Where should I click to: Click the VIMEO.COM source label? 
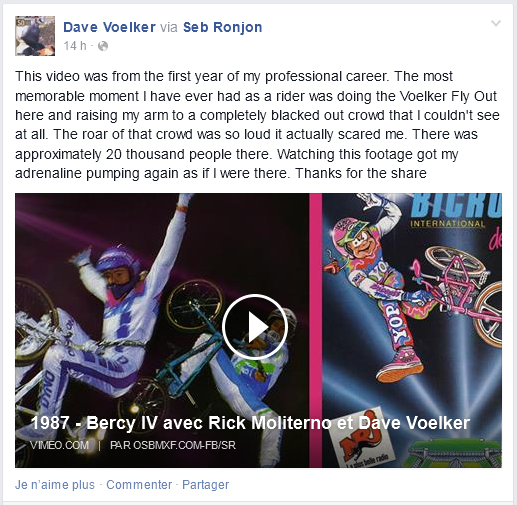(x=59, y=445)
